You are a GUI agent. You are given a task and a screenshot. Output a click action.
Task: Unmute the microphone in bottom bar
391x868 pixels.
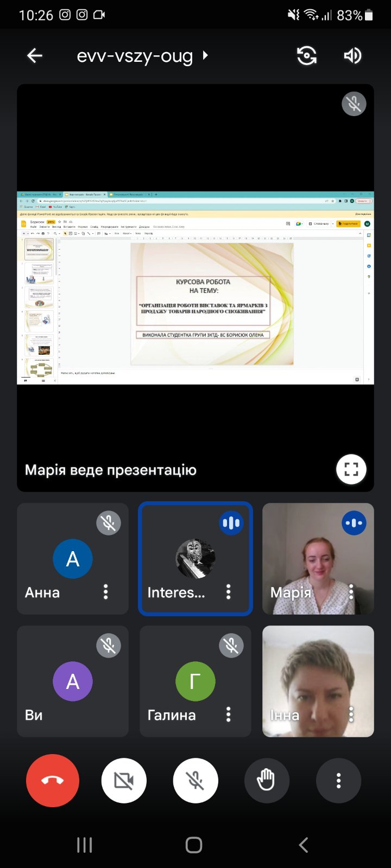pos(195,781)
